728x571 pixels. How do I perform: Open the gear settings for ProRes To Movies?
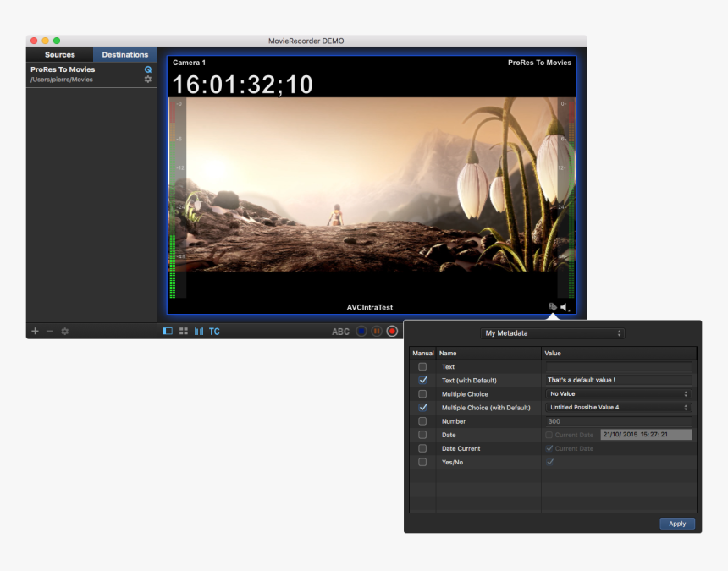[x=148, y=79]
